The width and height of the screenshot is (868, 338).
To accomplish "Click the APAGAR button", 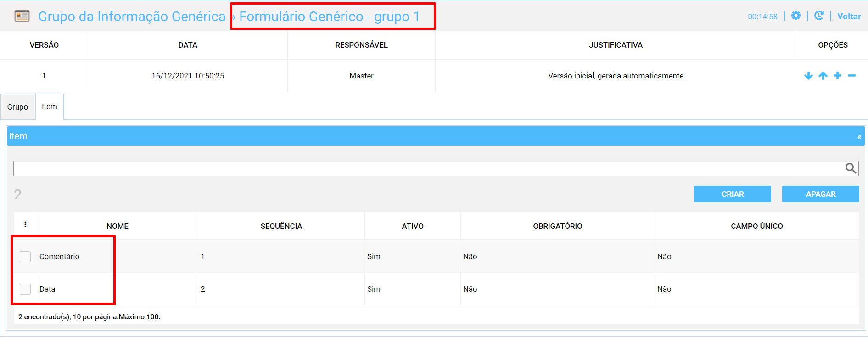I will [821, 194].
